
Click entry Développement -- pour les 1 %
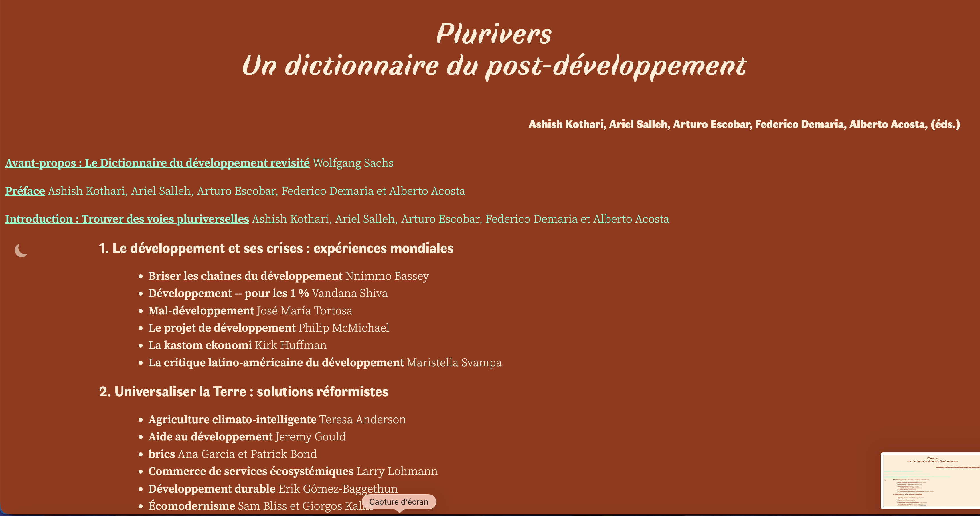tap(228, 294)
